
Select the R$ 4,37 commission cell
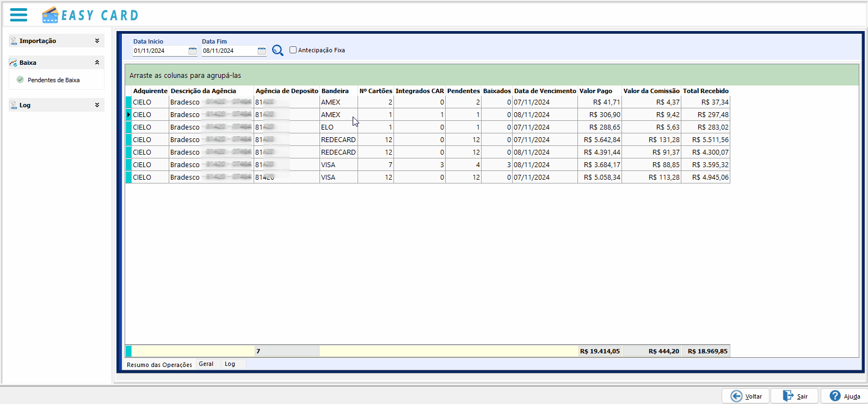[651, 102]
